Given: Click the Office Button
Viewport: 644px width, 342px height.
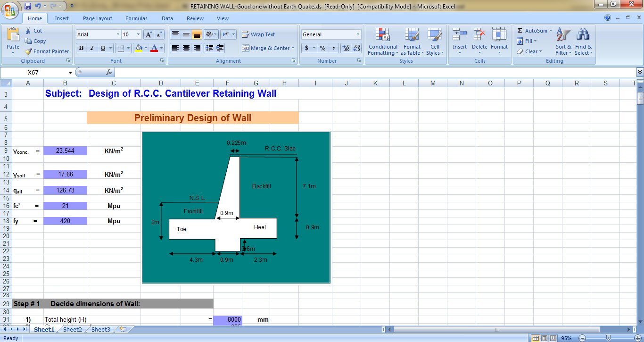Looking at the screenshot, I should [10, 9].
